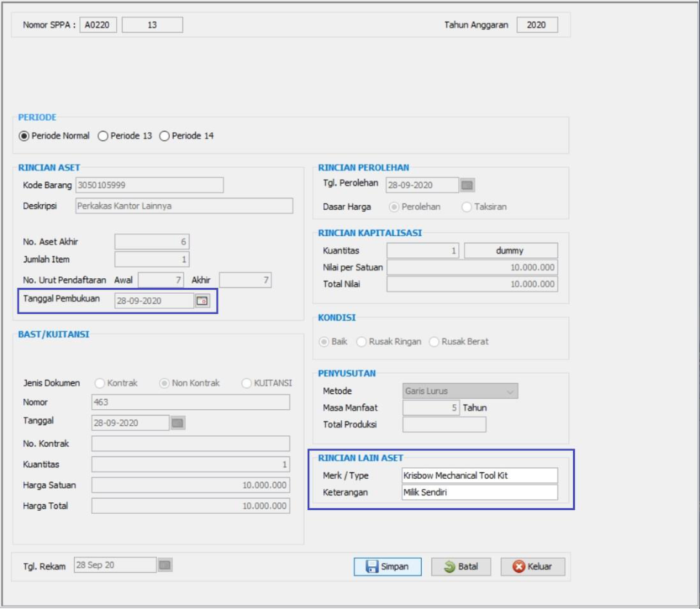Choose KUITANSI as Jenis Dokumen
This screenshot has height=609, width=700.
[x=247, y=383]
